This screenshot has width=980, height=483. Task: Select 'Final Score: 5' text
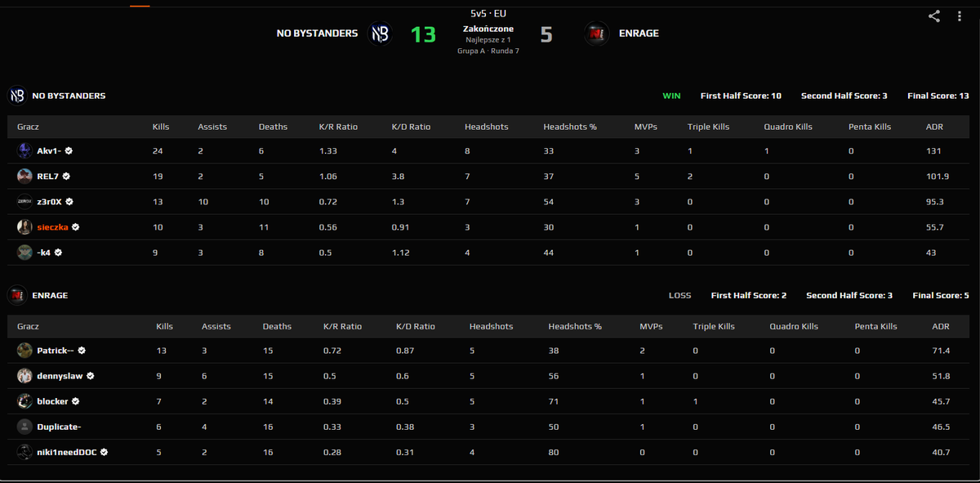941,295
